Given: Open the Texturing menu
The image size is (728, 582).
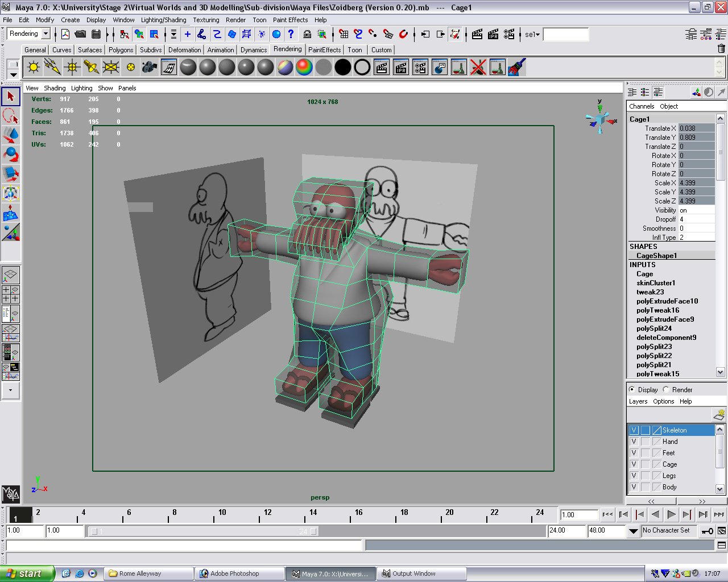Looking at the screenshot, I should (x=206, y=20).
